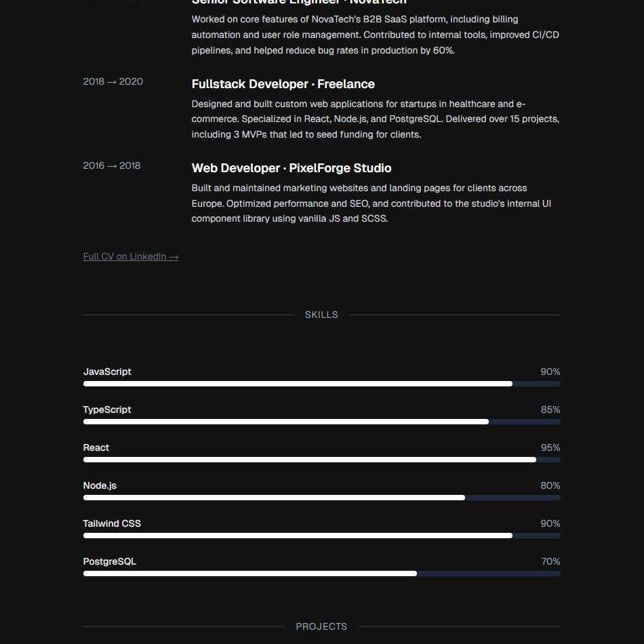Click the Tailwind CSS skill label
644x644 pixels.
112,523
